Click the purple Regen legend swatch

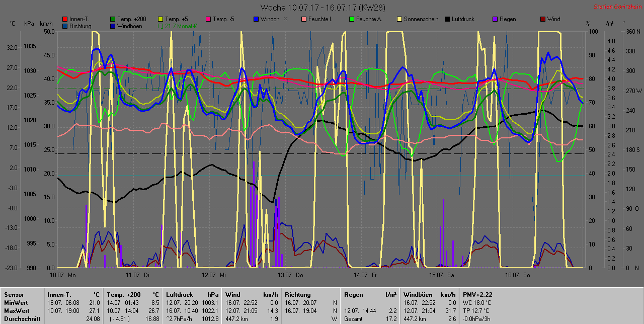[x=495, y=19]
